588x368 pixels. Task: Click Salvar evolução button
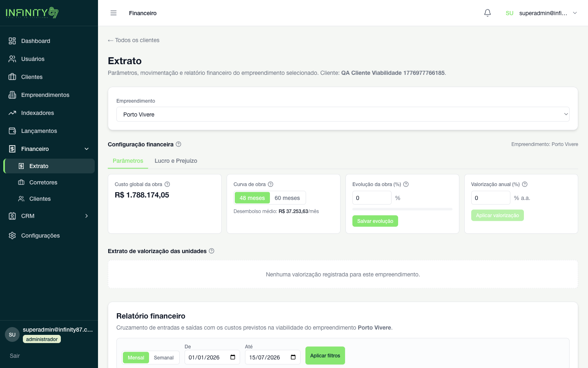tap(375, 221)
